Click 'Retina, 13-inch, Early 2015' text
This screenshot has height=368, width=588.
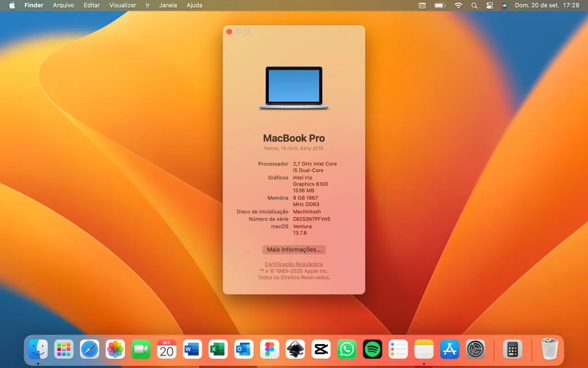pyautogui.click(x=294, y=149)
